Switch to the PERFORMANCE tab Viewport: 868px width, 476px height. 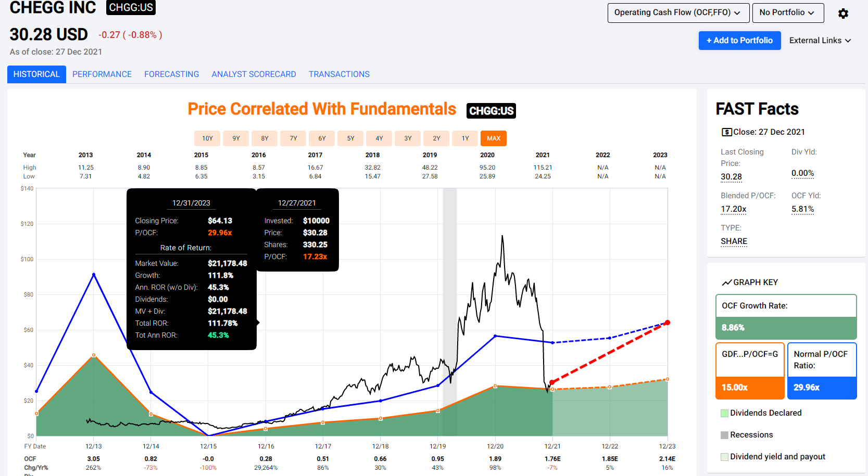tap(102, 74)
